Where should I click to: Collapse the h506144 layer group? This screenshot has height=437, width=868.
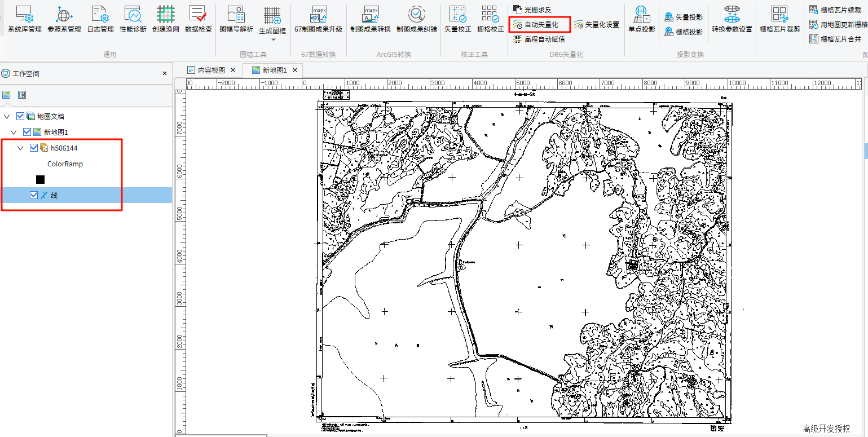coord(20,148)
